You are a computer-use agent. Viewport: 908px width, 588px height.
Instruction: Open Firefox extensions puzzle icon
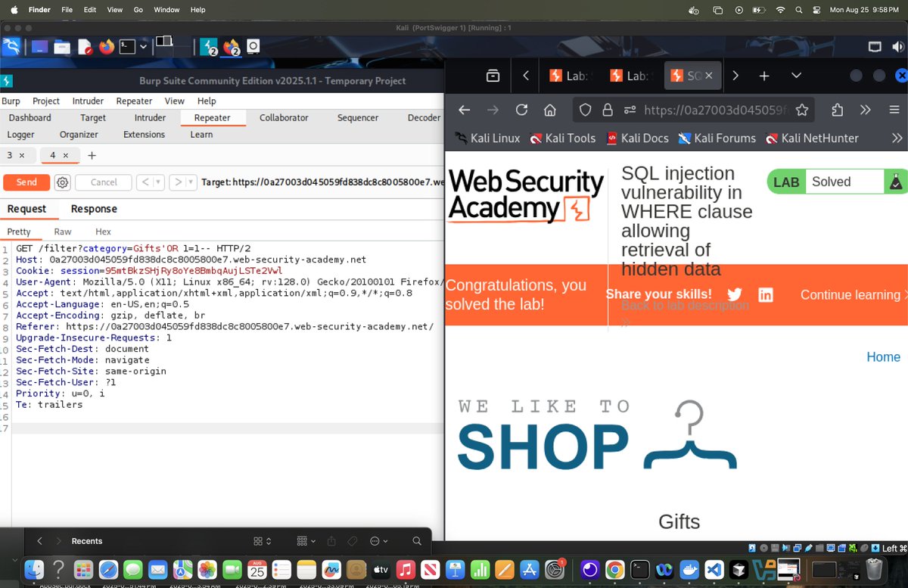pyautogui.click(x=837, y=110)
